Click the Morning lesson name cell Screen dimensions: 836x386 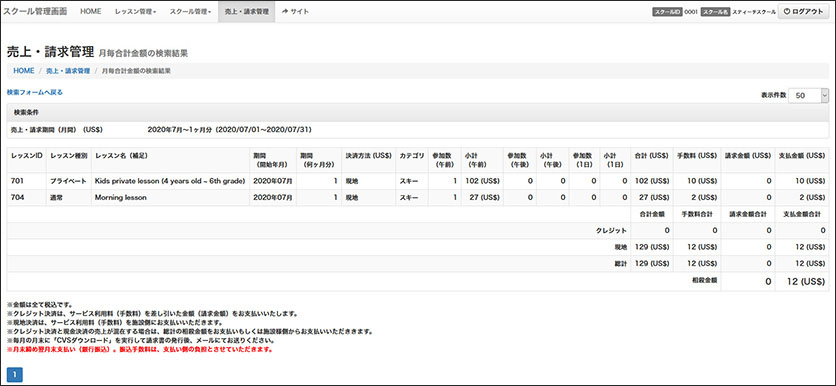coord(170,198)
